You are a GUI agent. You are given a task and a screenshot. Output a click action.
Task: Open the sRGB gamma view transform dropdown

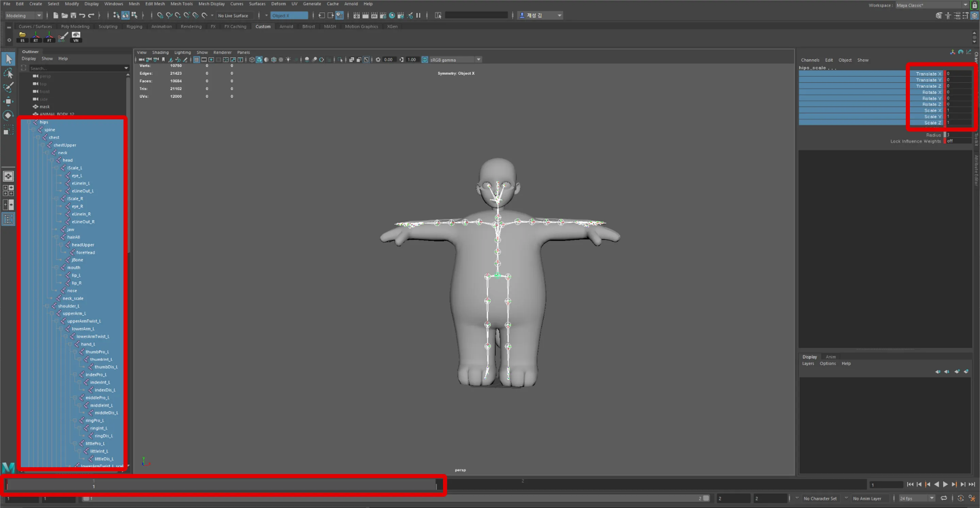455,60
